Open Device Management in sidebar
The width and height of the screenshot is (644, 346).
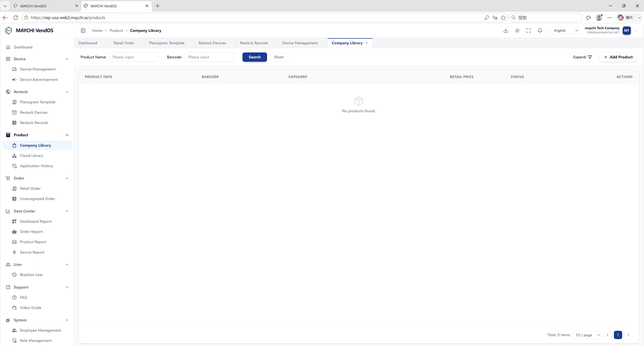(37, 69)
